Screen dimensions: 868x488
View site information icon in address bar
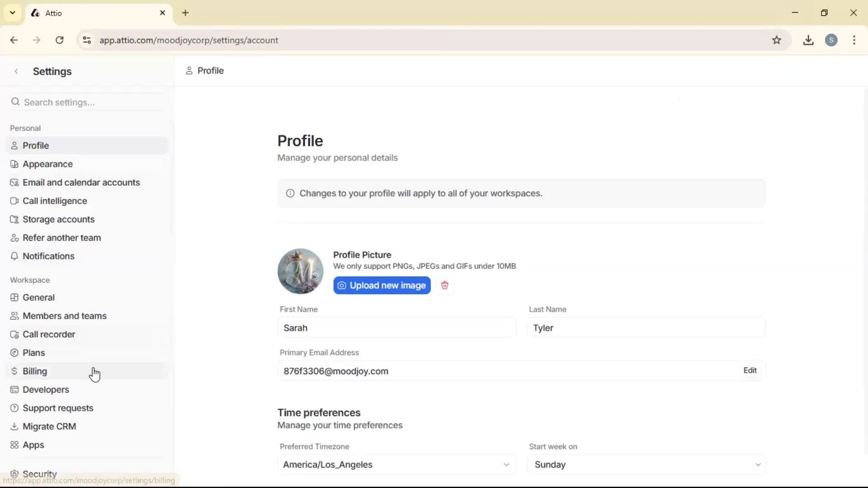pyautogui.click(x=87, y=40)
